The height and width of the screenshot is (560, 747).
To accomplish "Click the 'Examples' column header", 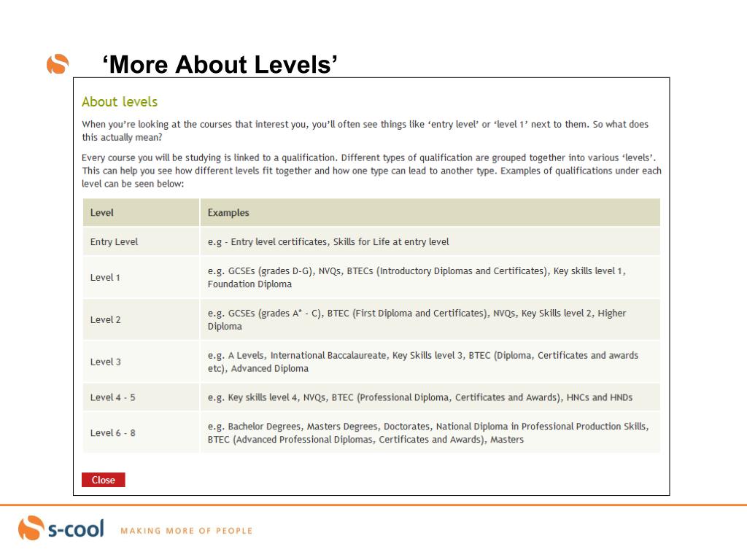I will [x=430, y=212].
